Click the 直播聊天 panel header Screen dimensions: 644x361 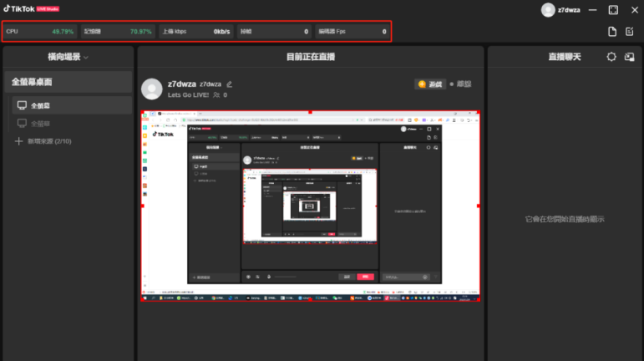[x=565, y=57]
